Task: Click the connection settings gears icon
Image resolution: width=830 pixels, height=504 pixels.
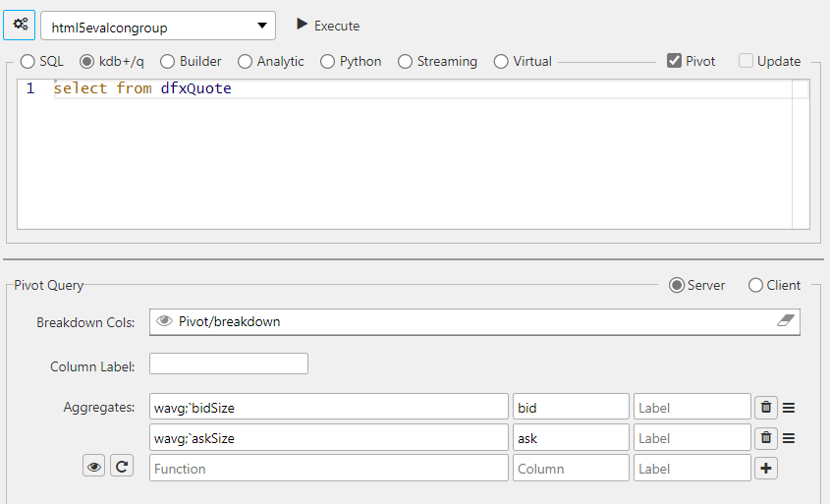Action: point(21,25)
